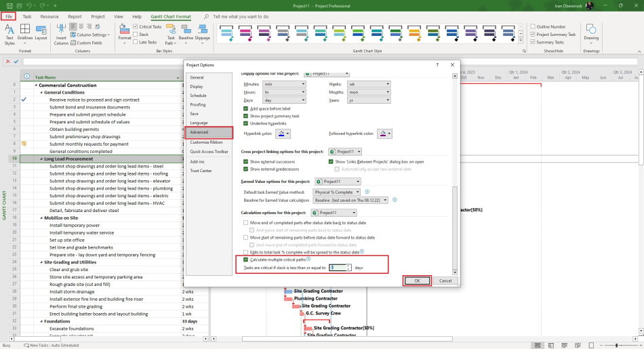Click the Slippage bar icon
The height and width of the screenshot is (349, 644).
pos(202,29)
